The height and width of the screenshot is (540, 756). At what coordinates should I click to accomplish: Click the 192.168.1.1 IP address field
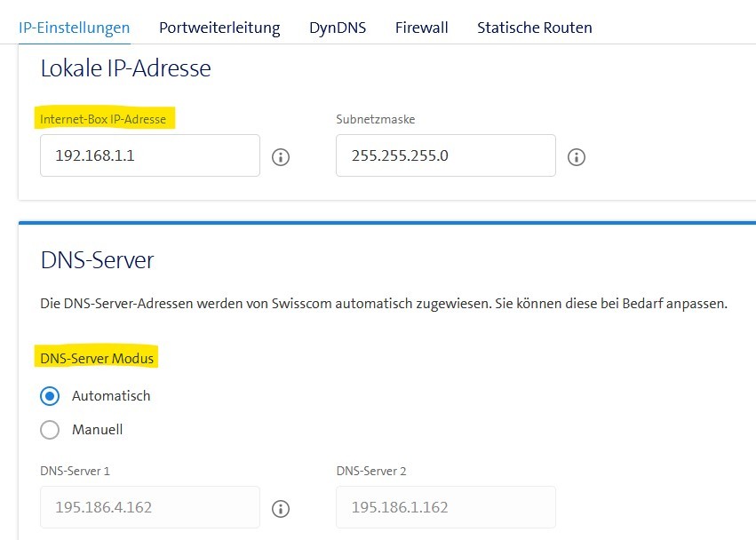149,155
